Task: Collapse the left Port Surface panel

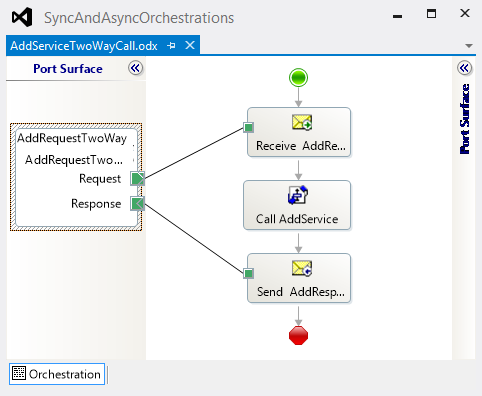Action: coord(135,68)
